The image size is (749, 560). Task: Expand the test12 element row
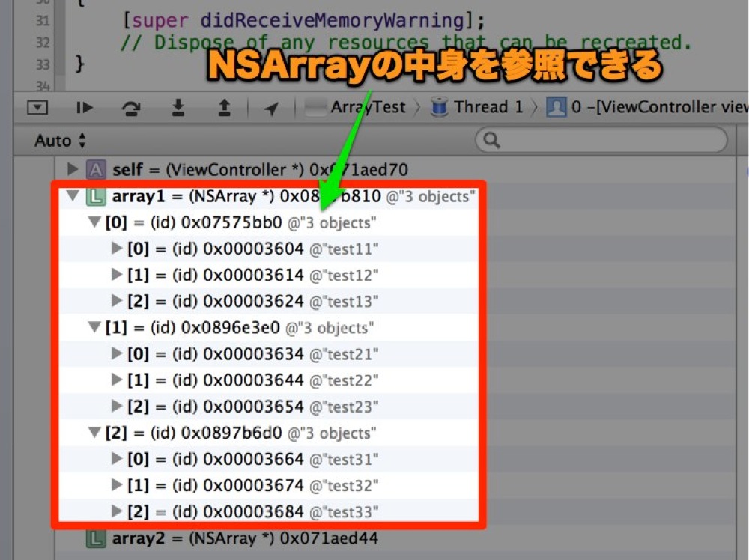(117, 275)
